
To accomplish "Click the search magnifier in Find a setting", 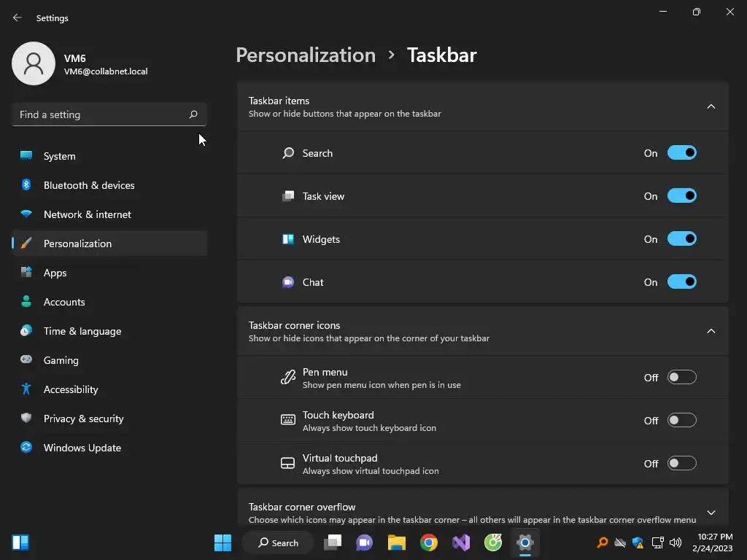I will tap(193, 114).
